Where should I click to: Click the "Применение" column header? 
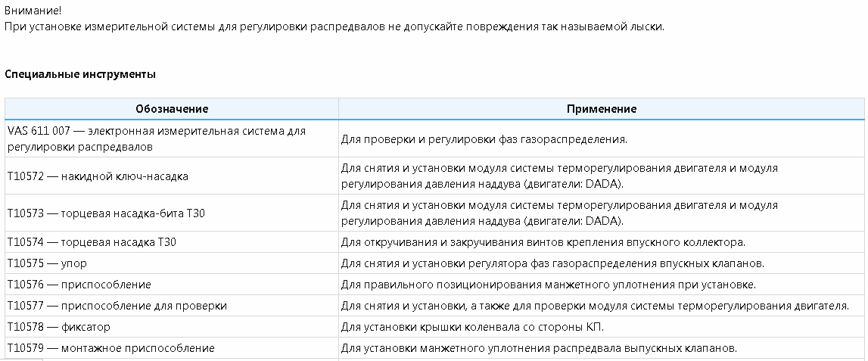[x=601, y=109]
